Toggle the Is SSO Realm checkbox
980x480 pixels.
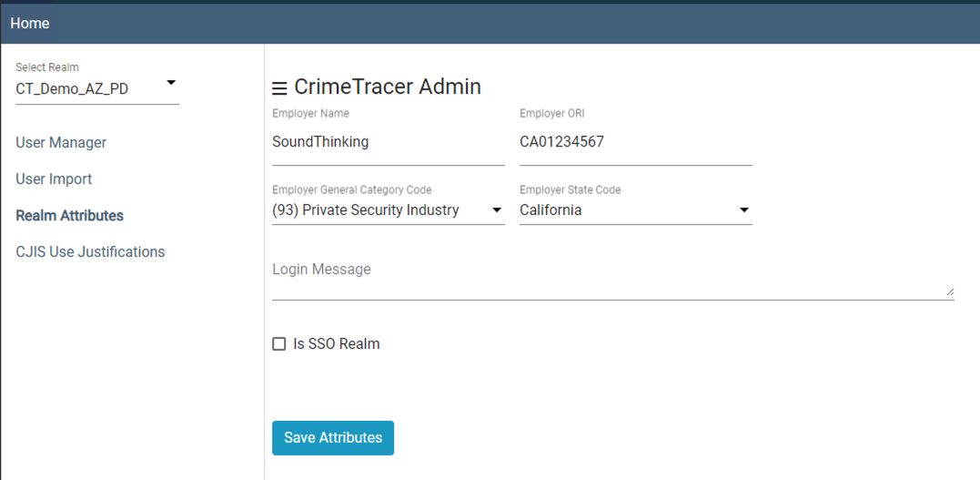278,344
